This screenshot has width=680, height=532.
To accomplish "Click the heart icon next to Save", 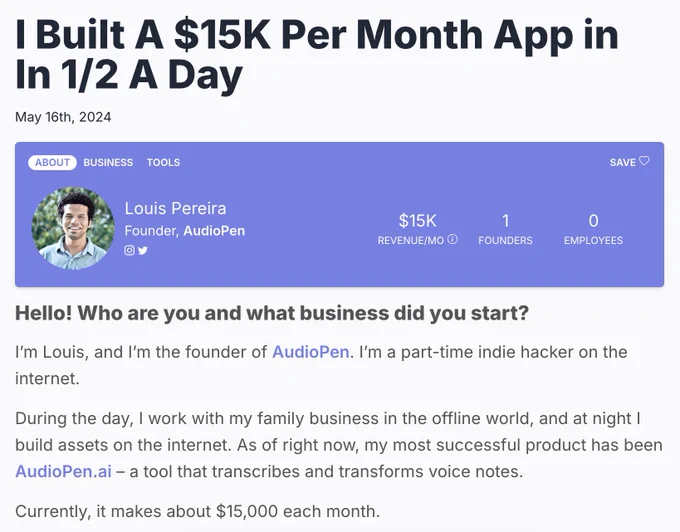I will (645, 161).
